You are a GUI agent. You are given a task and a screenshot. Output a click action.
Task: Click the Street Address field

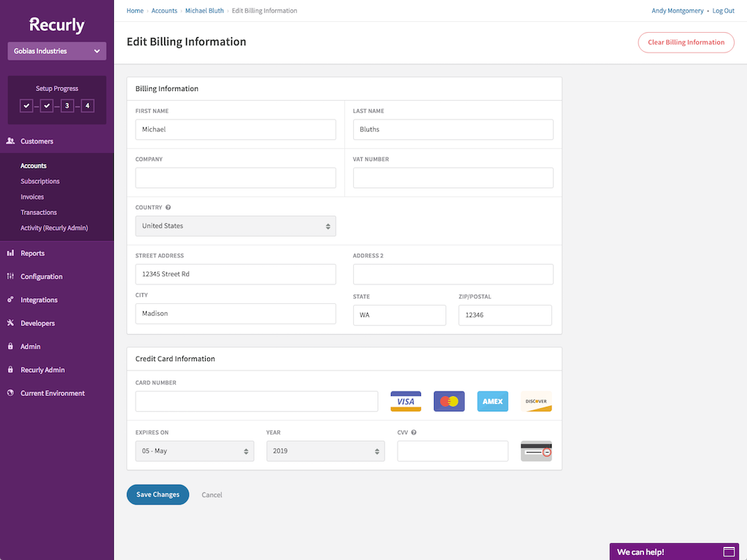[236, 274]
